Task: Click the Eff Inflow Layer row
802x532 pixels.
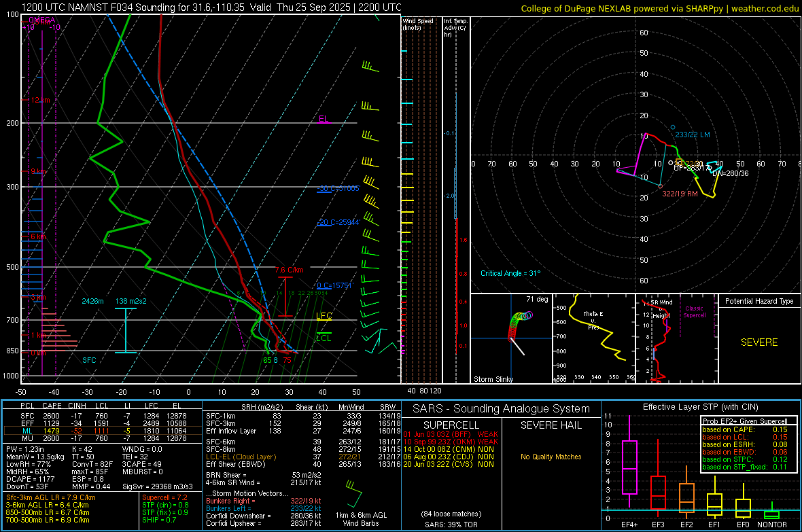Action: click(303, 431)
